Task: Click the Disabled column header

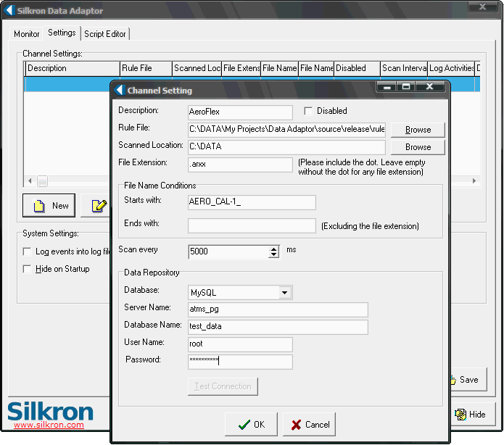Action: 357,68
